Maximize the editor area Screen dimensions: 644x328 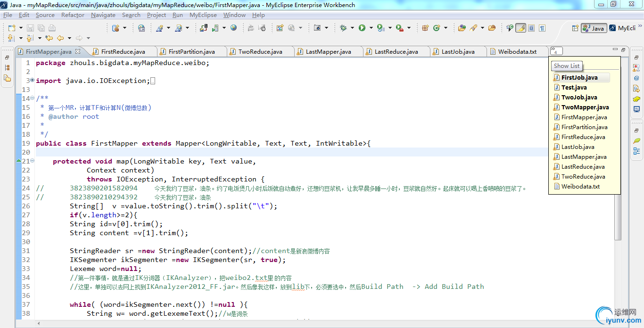(623, 49)
